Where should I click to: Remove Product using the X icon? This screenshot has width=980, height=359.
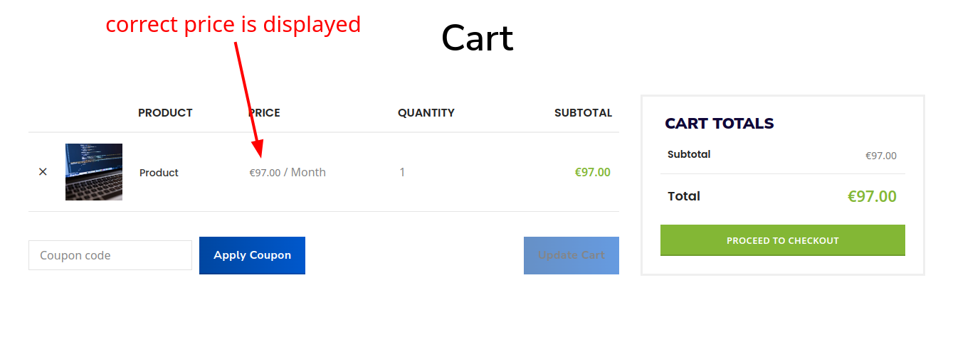[43, 172]
